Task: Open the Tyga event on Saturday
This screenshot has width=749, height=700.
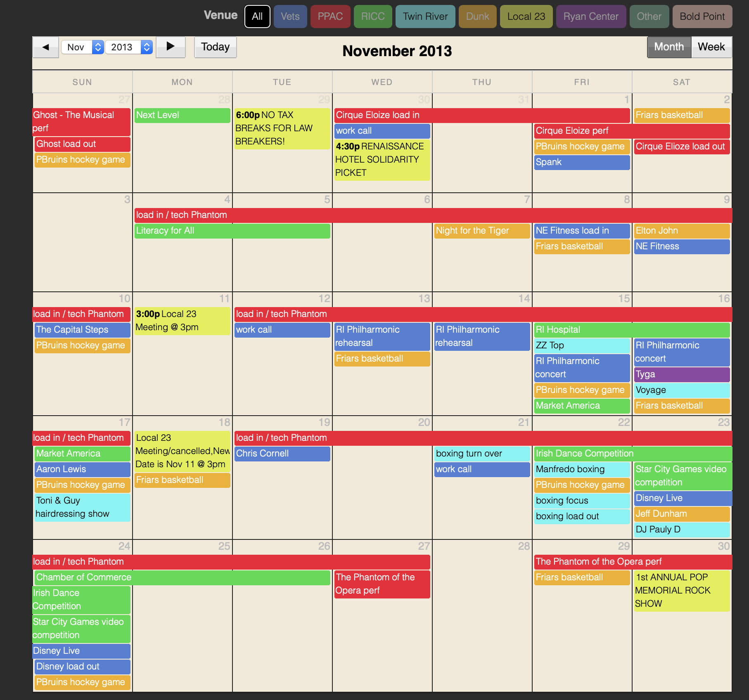Action: click(681, 374)
